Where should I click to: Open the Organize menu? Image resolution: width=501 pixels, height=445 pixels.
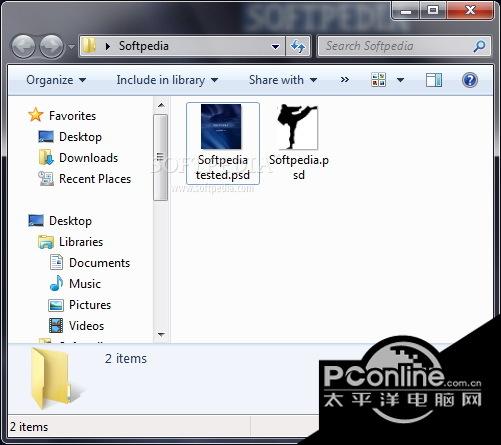56,80
